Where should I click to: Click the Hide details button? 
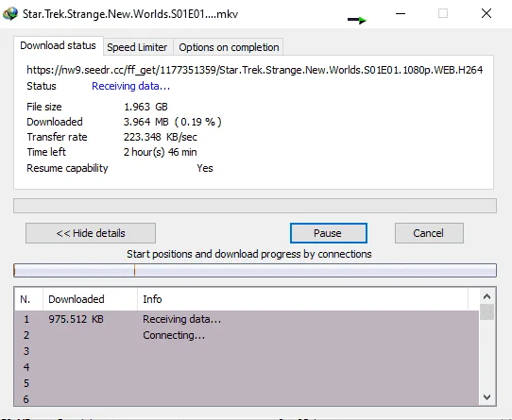(x=91, y=233)
